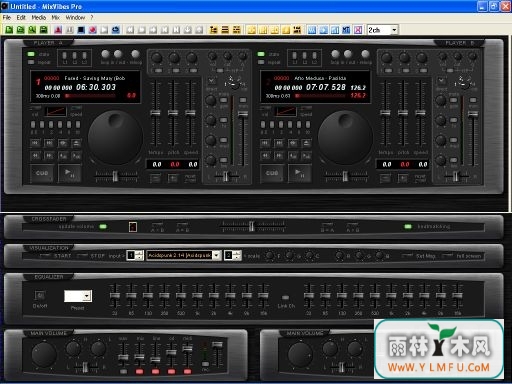Click Player A loop in knob button
This screenshot has width=512, height=384.
point(105,54)
